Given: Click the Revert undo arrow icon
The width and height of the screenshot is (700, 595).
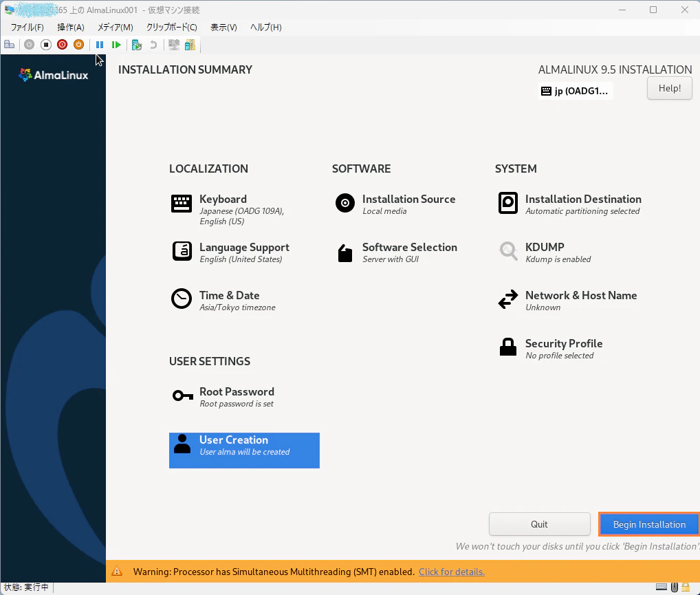Looking at the screenshot, I should tap(153, 45).
